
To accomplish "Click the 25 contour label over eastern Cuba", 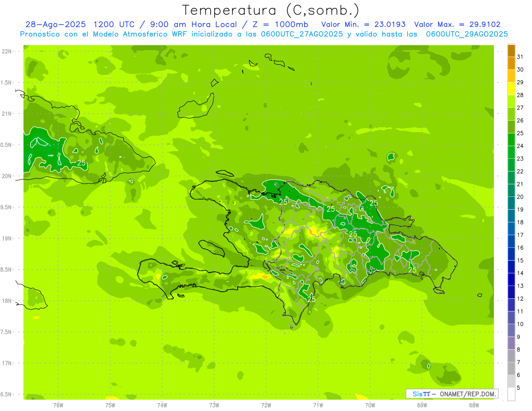I will [x=82, y=163].
